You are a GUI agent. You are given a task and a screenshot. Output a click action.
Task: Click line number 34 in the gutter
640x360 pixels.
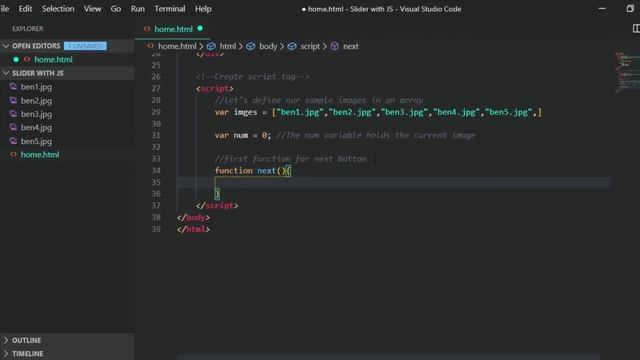(x=156, y=171)
